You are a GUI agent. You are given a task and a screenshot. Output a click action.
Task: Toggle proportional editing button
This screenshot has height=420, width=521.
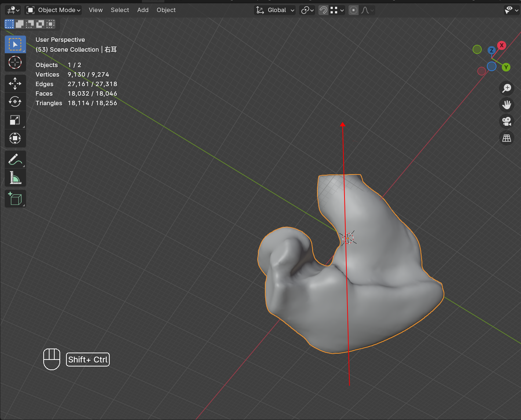point(353,10)
